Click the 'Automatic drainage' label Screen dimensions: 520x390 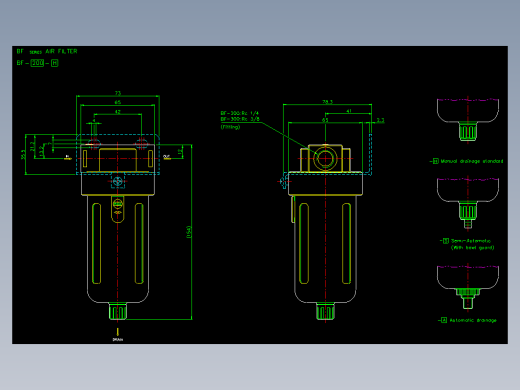[473, 320]
